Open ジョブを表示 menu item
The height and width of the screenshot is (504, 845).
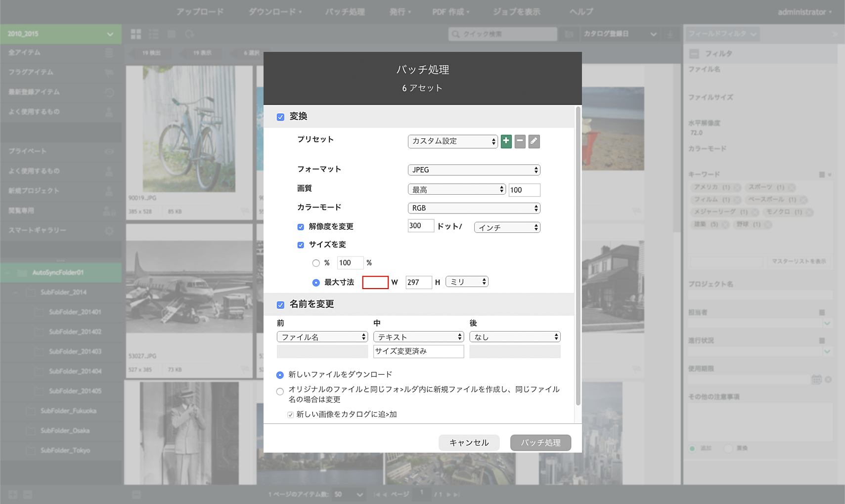pyautogui.click(x=516, y=11)
